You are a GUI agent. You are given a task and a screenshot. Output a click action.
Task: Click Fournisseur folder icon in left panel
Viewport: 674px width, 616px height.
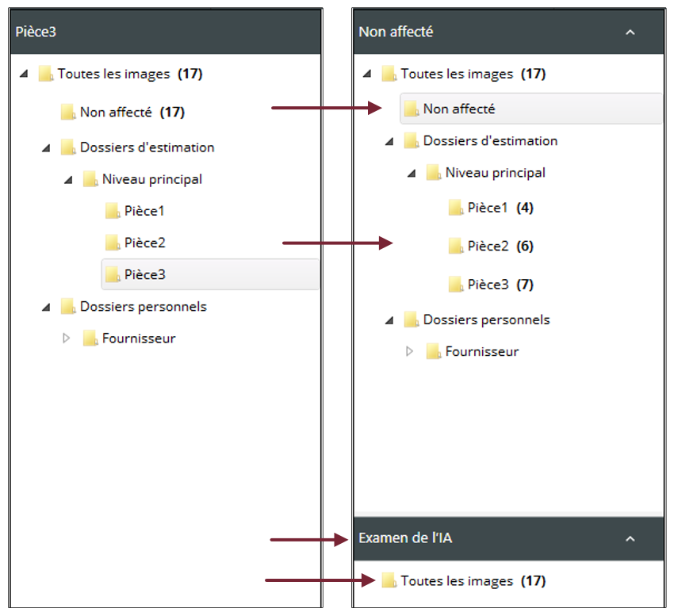click(x=90, y=339)
